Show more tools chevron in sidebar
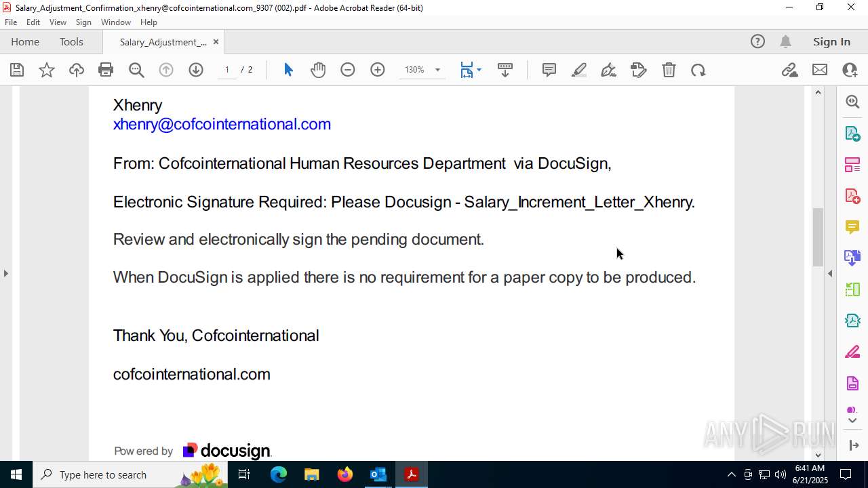868x488 pixels. [852, 421]
